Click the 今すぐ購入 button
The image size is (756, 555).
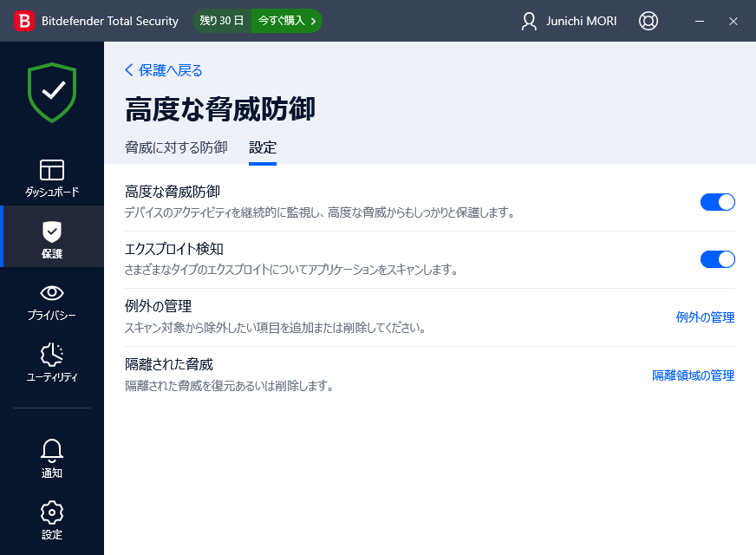(286, 21)
